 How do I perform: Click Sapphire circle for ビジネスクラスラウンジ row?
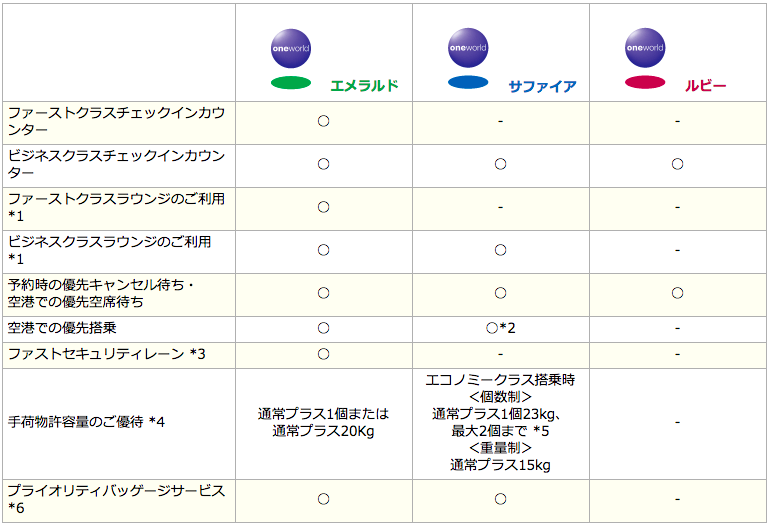(x=500, y=250)
